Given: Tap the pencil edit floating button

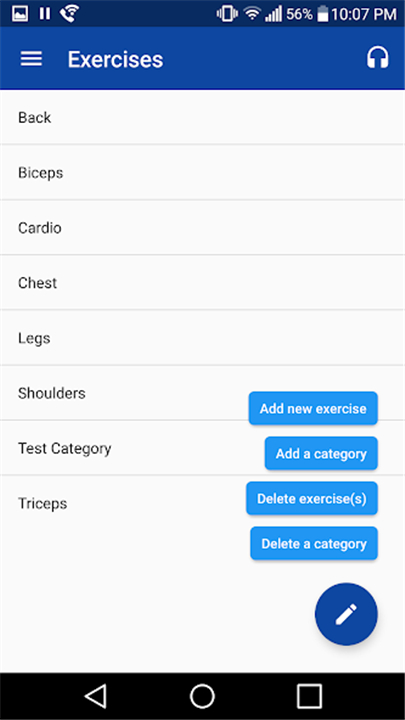Looking at the screenshot, I should (x=346, y=614).
